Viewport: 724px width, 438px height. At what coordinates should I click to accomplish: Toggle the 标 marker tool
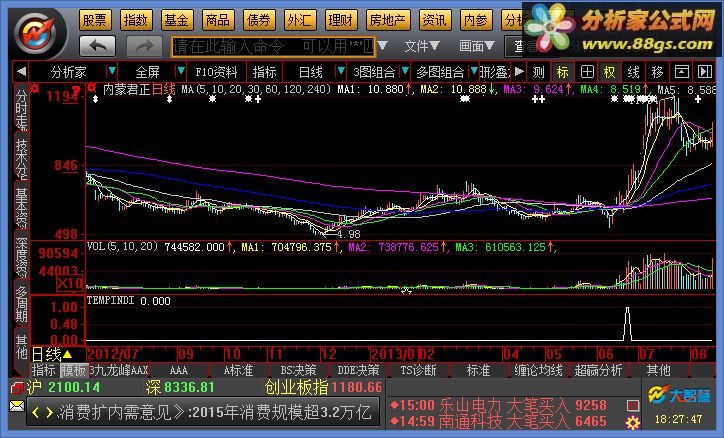click(x=562, y=72)
